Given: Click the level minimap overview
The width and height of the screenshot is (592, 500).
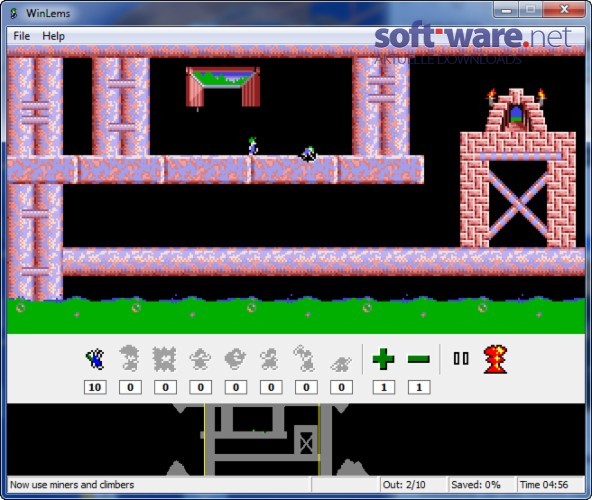Looking at the screenshot, I should click(296, 440).
